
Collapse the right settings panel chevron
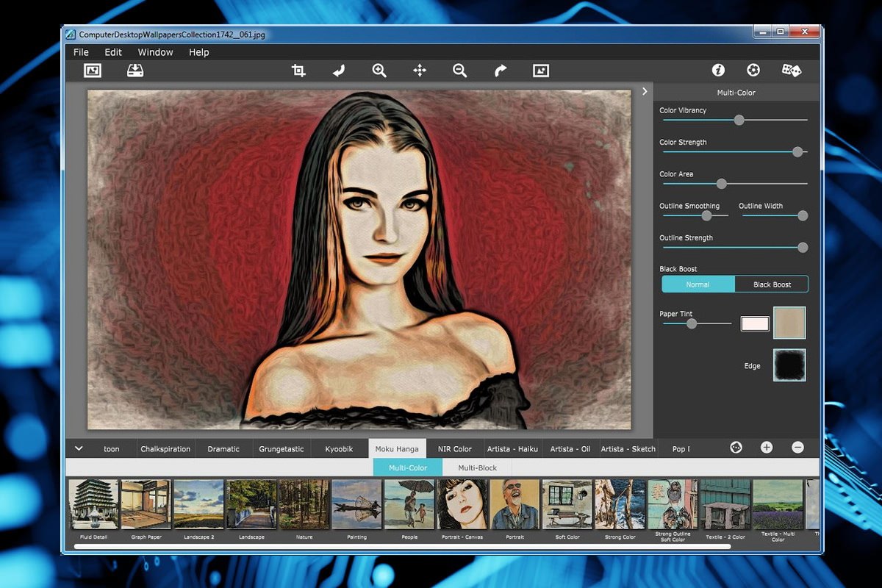645,92
